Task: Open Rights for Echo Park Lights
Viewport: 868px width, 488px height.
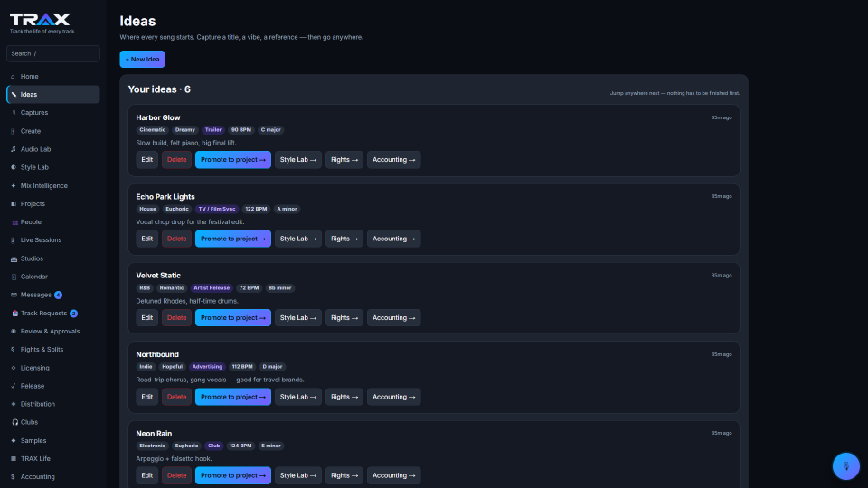Action: coord(344,239)
